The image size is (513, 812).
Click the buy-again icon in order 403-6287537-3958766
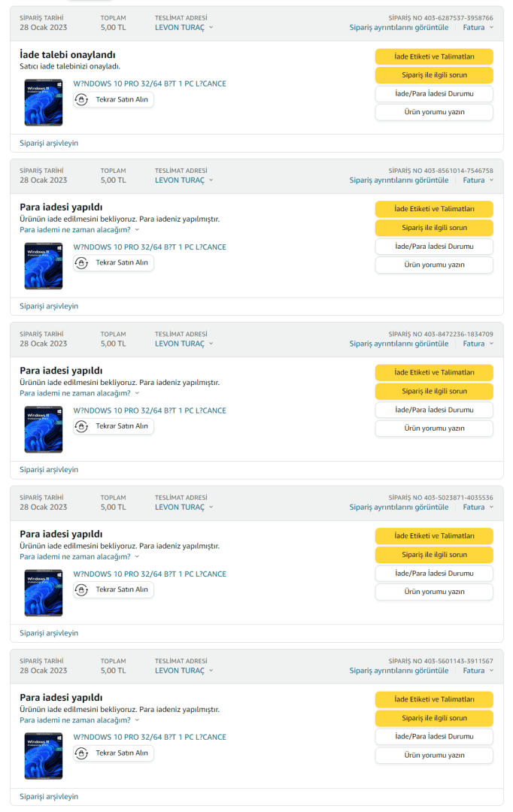click(82, 99)
